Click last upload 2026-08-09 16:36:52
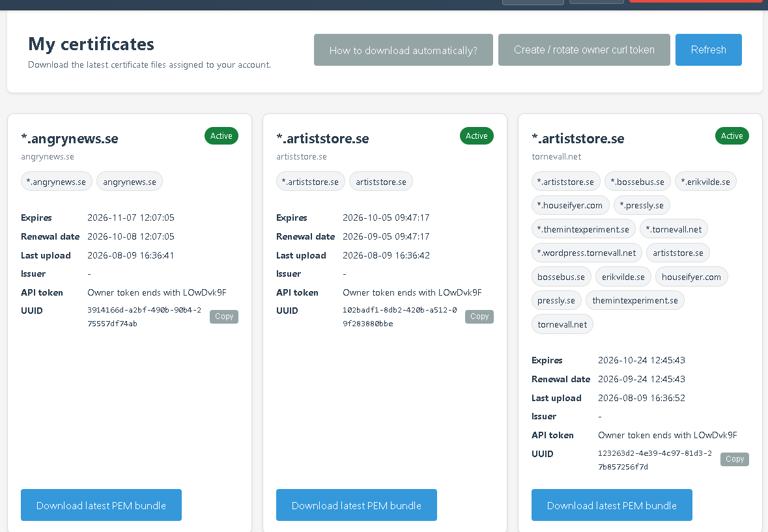This screenshot has width=768, height=532. (x=642, y=399)
